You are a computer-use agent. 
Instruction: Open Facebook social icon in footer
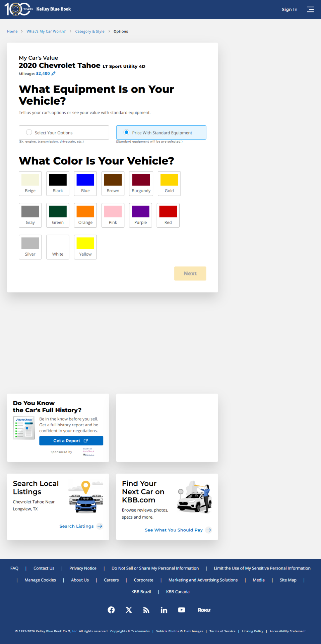click(x=111, y=610)
